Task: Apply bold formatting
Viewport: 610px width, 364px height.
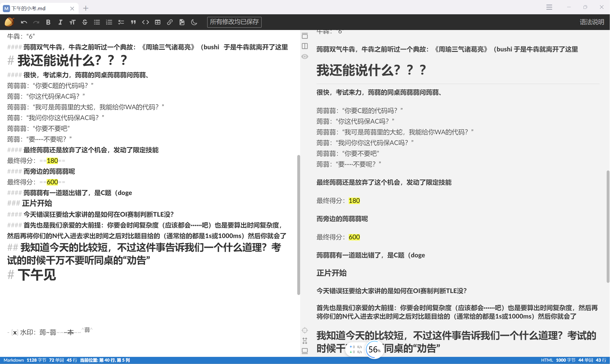Action: [x=48, y=22]
